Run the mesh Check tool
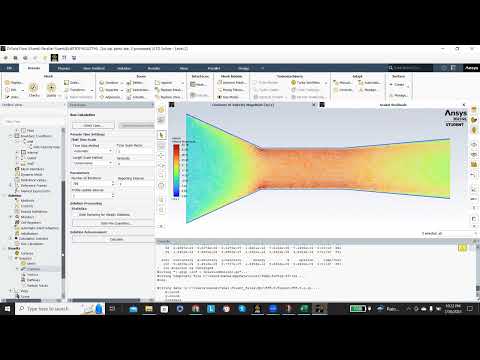 (33, 89)
